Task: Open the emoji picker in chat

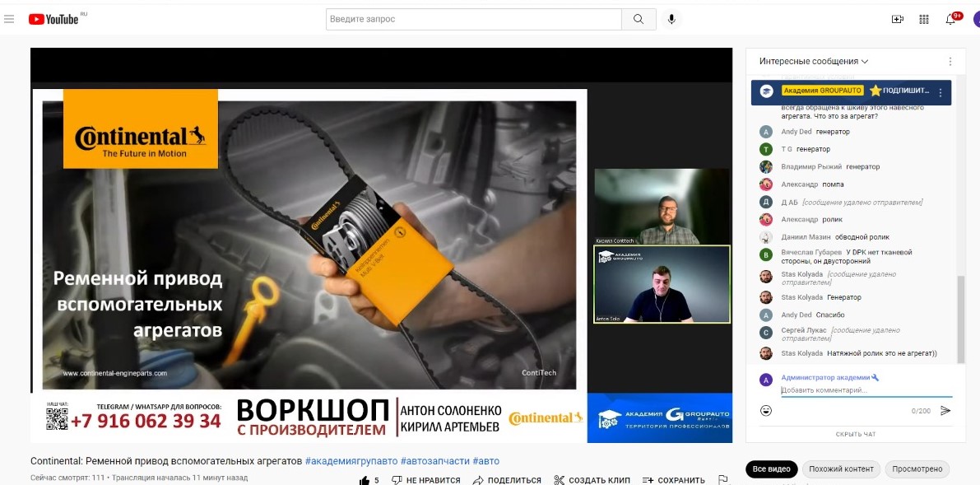Action: 766,411
